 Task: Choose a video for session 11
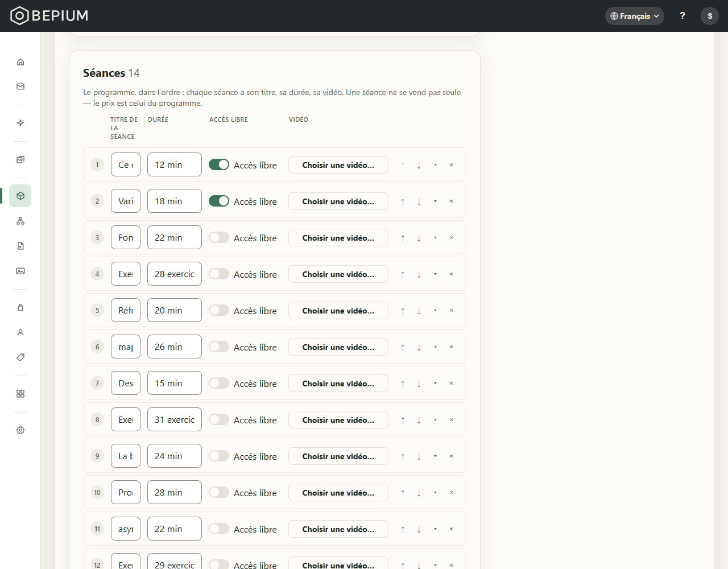338,529
